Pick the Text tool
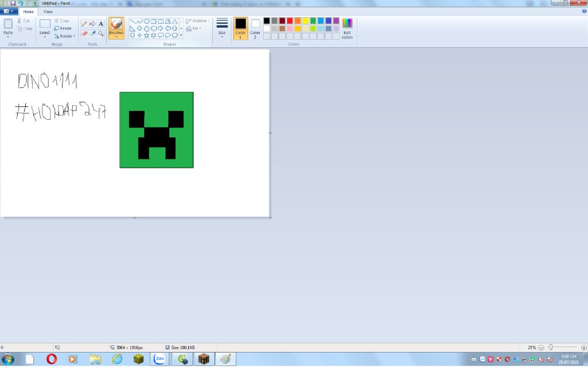The image size is (588, 368). [x=100, y=23]
